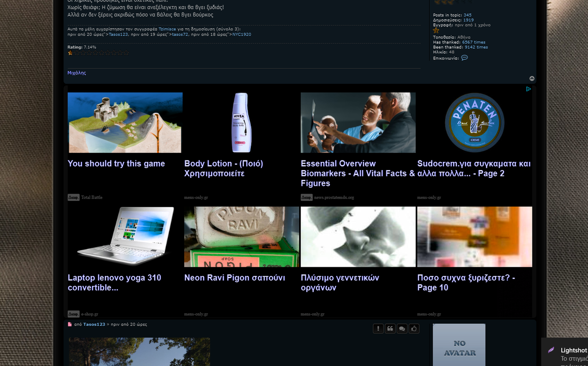This screenshot has height=366, width=588.
Task: Click the quote post icon
Action: 390,329
